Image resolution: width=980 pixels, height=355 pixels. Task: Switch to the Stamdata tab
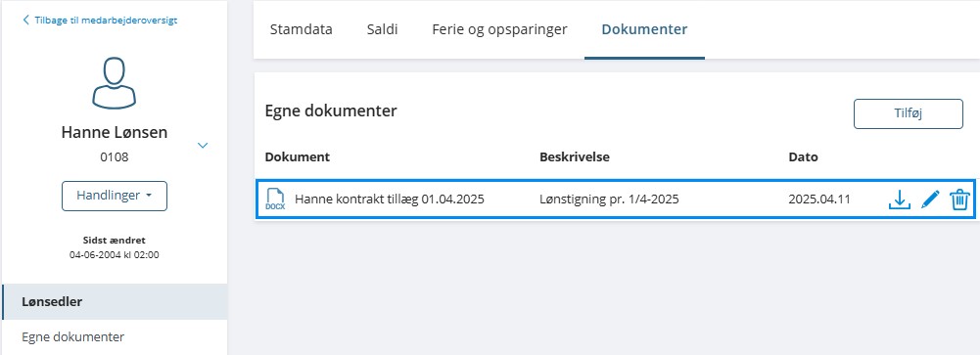click(x=302, y=29)
